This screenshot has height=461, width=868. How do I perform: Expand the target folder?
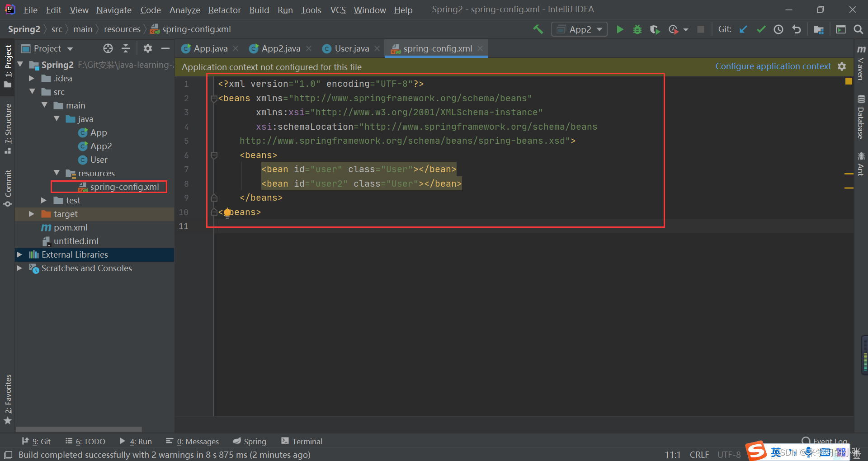pos(32,214)
